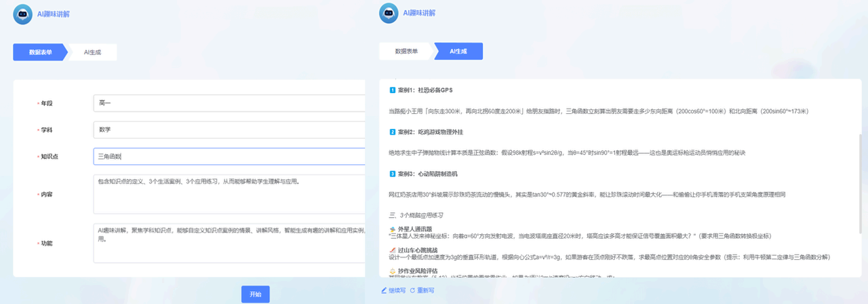Screen dimensions: 868x304
Task: Click the emoji icon before 过山车心跳挑战
Action: (393, 250)
